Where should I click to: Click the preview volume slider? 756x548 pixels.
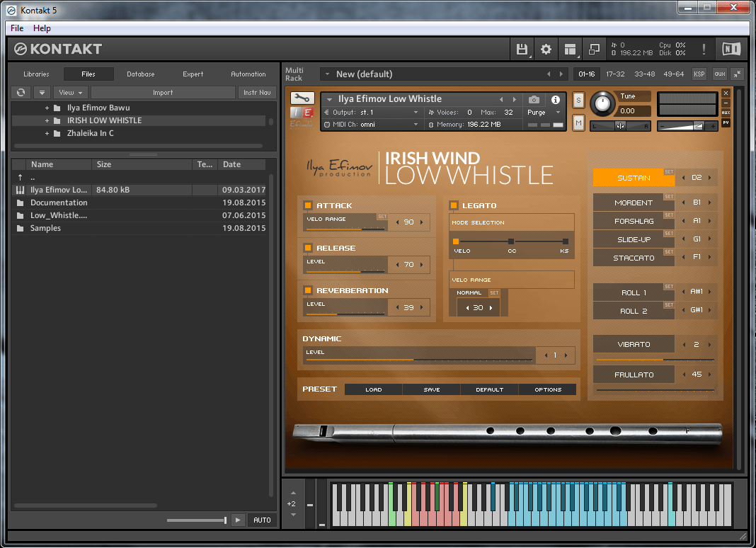(x=197, y=520)
